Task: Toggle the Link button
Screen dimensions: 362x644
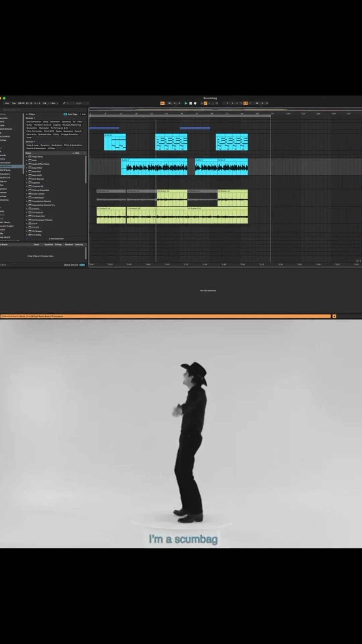Action: tap(7, 103)
